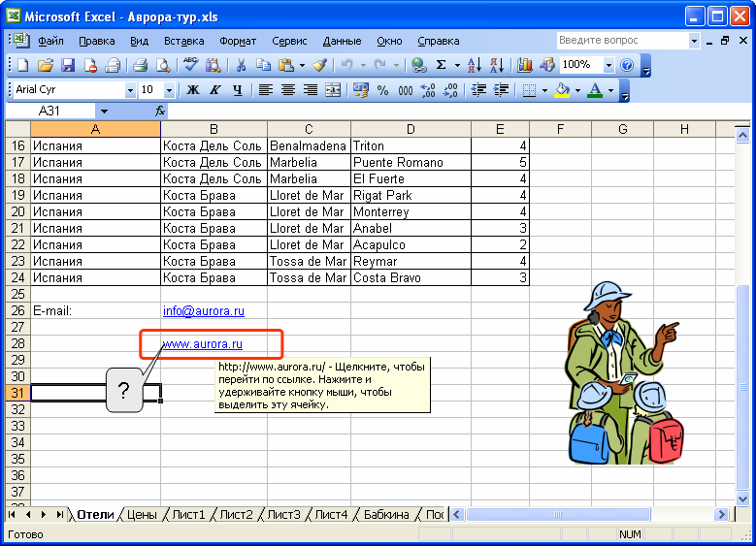Image resolution: width=756 pixels, height=546 pixels.
Task: Click the vertical scrollbar down arrow
Action: pos(742,498)
